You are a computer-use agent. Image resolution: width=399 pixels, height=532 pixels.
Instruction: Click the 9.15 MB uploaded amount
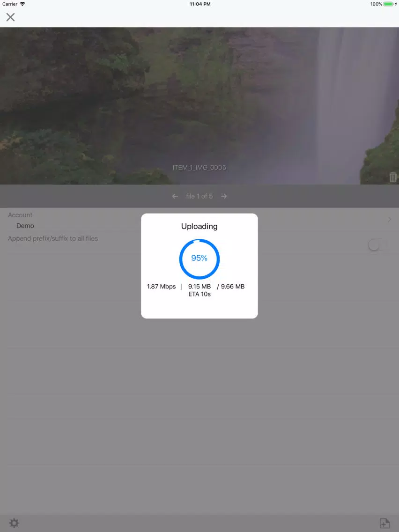[199, 286]
